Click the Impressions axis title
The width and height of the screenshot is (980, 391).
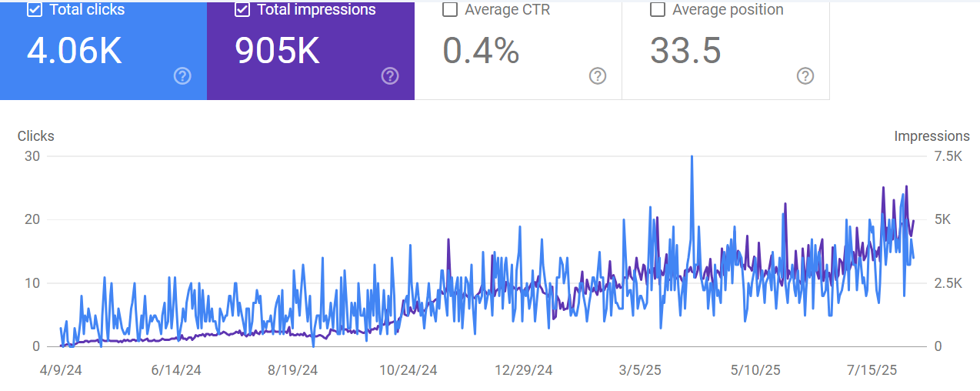point(932,136)
